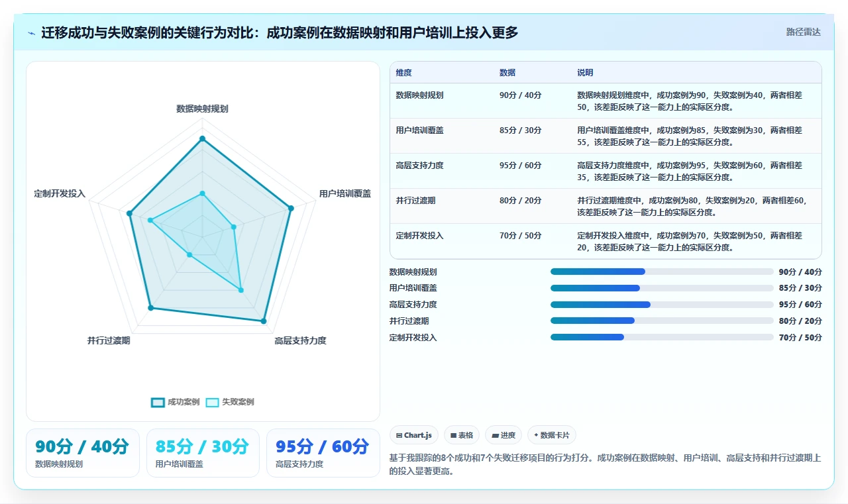Click the 并行过渡期 progress bar

click(662, 321)
